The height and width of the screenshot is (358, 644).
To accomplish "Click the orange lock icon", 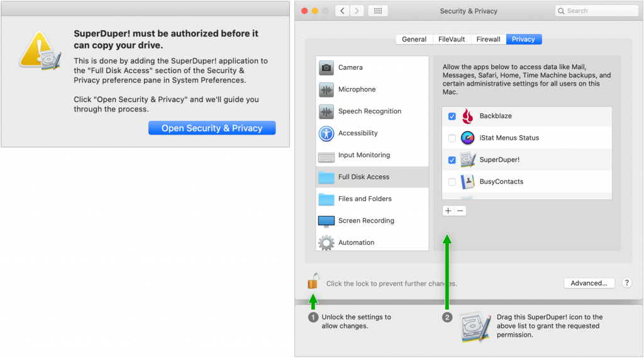I will [x=313, y=281].
